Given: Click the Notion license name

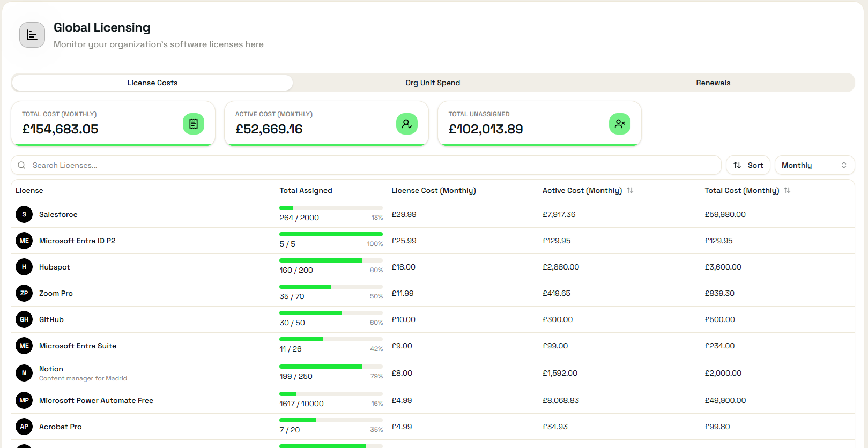Looking at the screenshot, I should click(x=51, y=369).
